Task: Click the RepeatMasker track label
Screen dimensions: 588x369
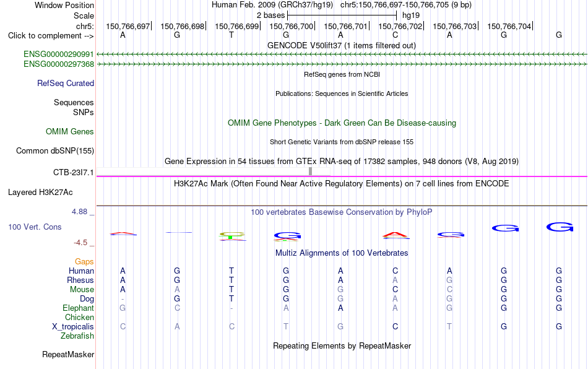Action: tap(68, 354)
